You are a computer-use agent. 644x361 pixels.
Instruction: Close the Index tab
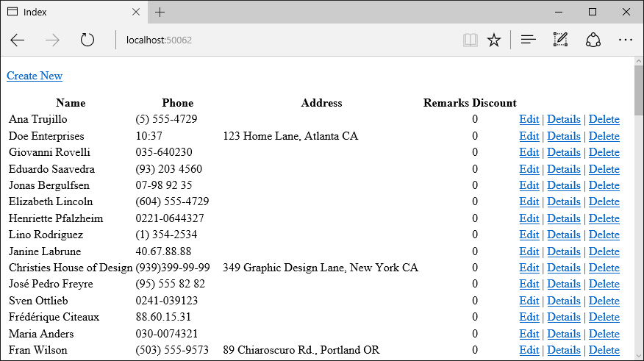(x=136, y=12)
